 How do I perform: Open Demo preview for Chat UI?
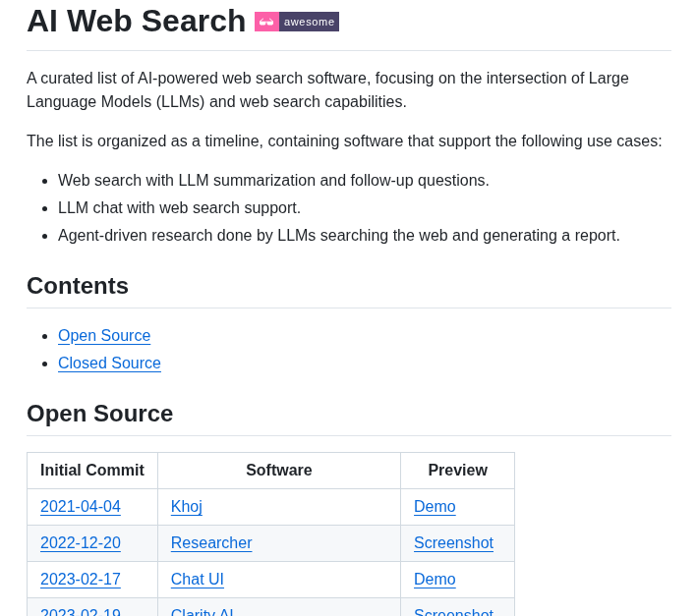[x=435, y=580]
